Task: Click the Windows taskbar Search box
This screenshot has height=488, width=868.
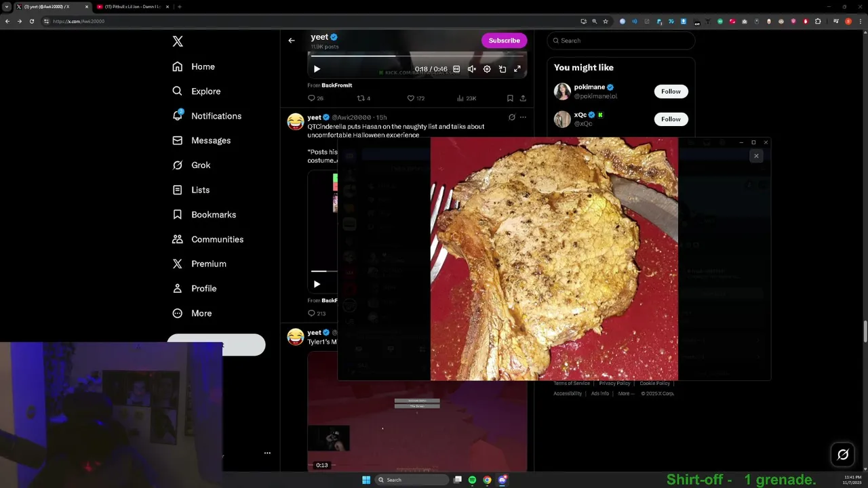Action: (412, 480)
